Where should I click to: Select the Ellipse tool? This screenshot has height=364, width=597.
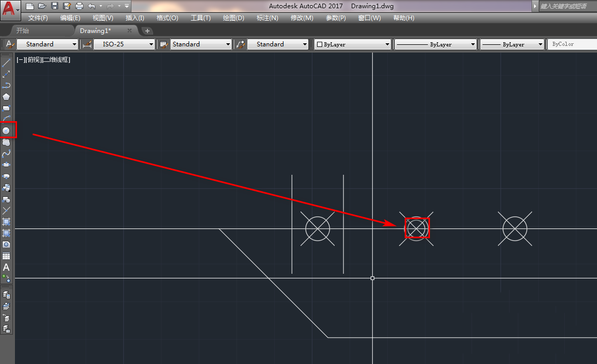pyautogui.click(x=6, y=165)
